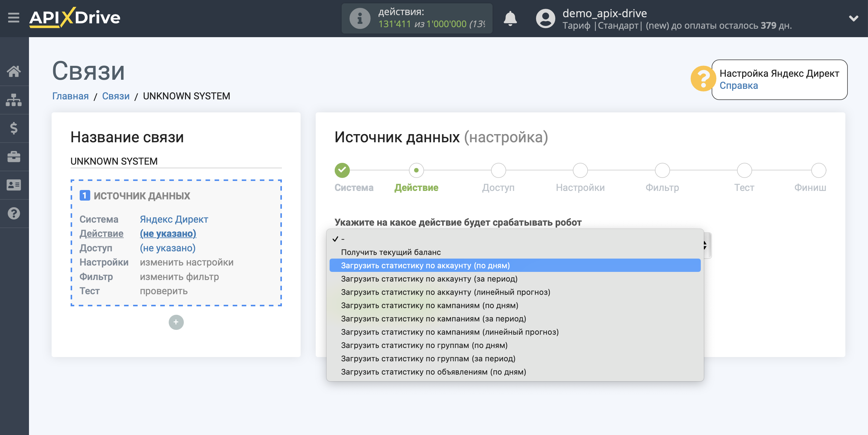Open help question icon in sidebar
The image size is (868, 435).
click(14, 214)
